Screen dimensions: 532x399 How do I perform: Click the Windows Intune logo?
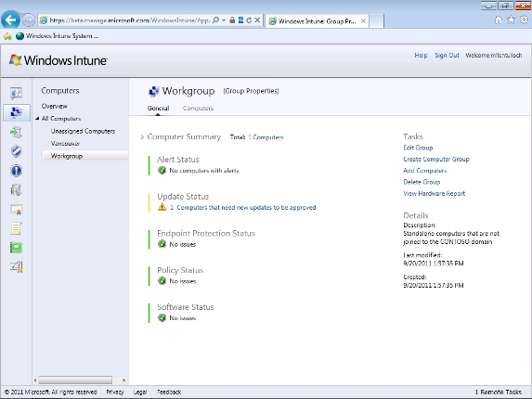[x=58, y=60]
